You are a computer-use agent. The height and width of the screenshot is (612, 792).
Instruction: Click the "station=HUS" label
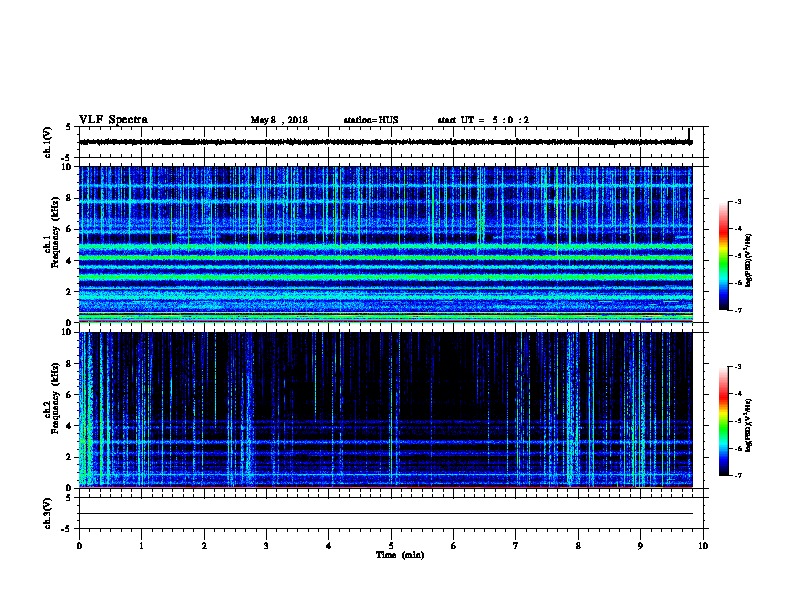[371, 120]
